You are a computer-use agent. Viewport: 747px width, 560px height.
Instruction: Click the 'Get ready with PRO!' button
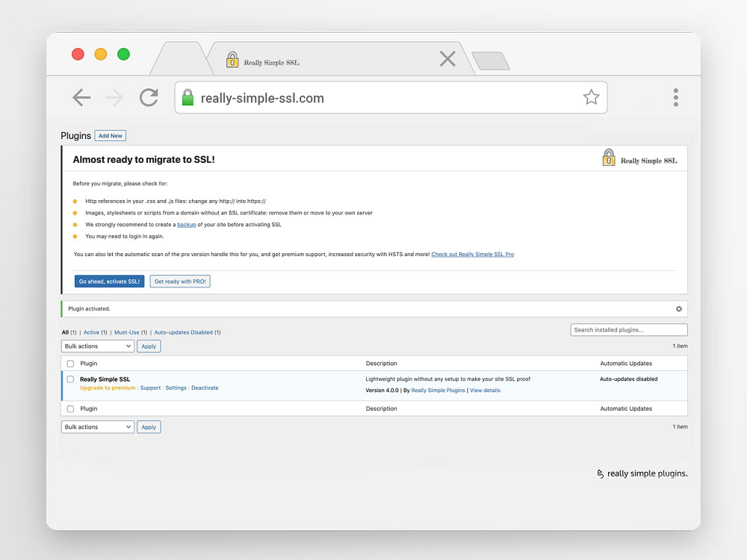(180, 281)
